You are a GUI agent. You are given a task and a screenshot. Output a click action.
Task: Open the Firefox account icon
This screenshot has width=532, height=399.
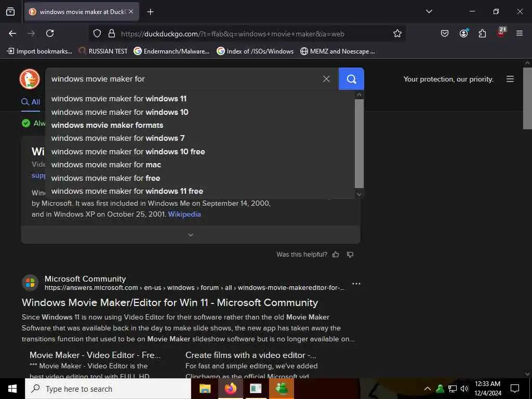pos(463,33)
